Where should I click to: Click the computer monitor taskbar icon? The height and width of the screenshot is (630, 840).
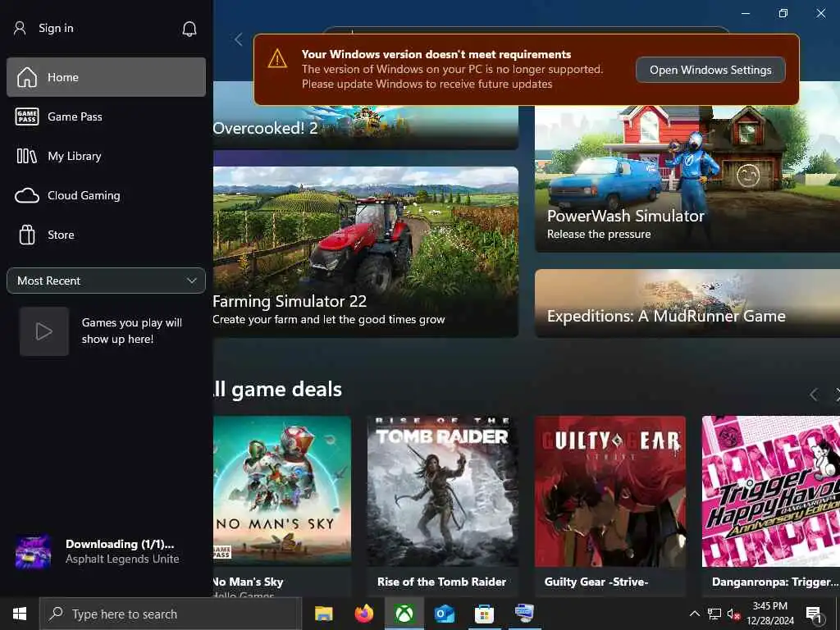pos(524,614)
